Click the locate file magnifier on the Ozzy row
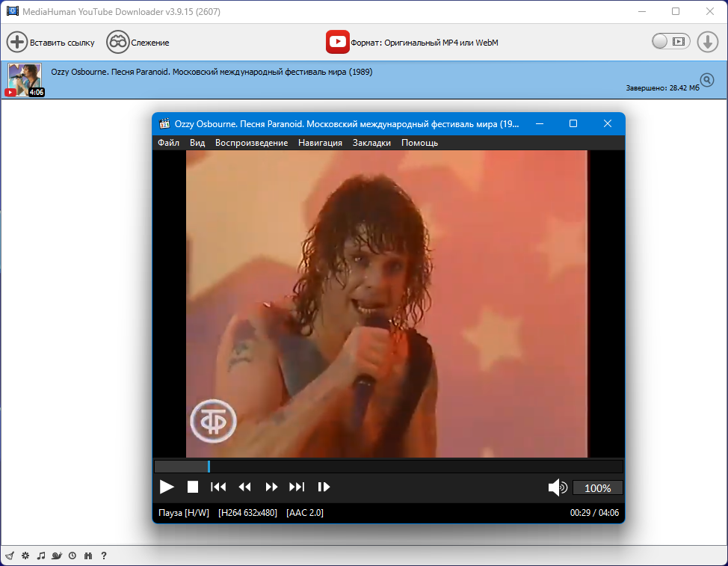This screenshot has width=728, height=566. pyautogui.click(x=707, y=80)
